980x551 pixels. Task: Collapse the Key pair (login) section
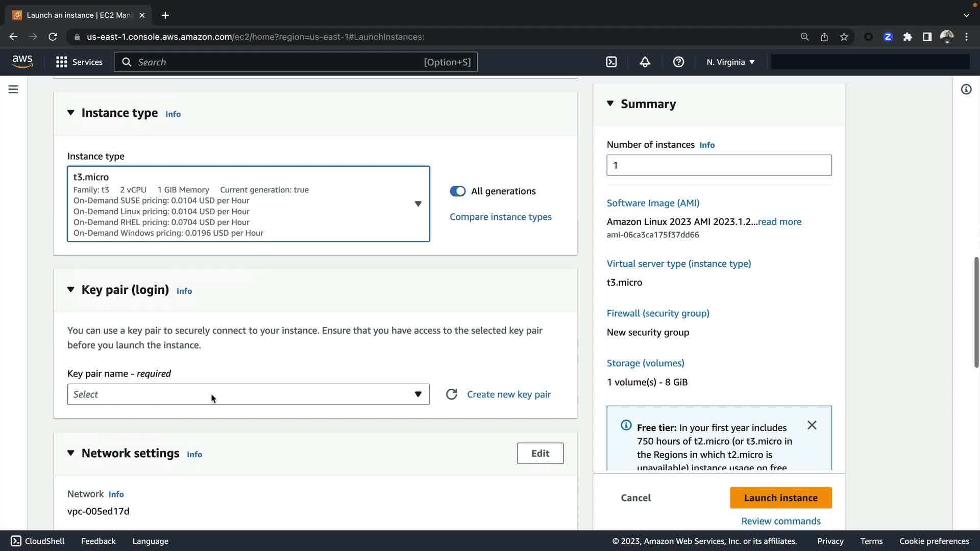[x=71, y=290]
